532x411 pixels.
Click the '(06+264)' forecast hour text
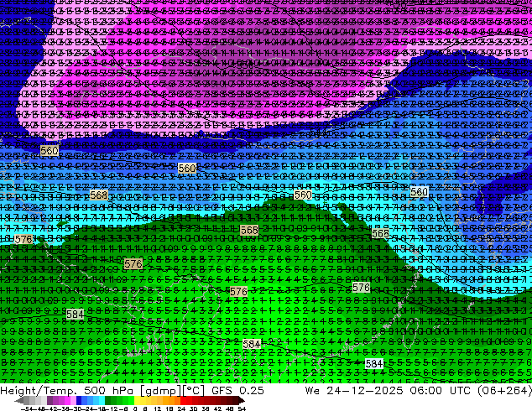[504, 391]
